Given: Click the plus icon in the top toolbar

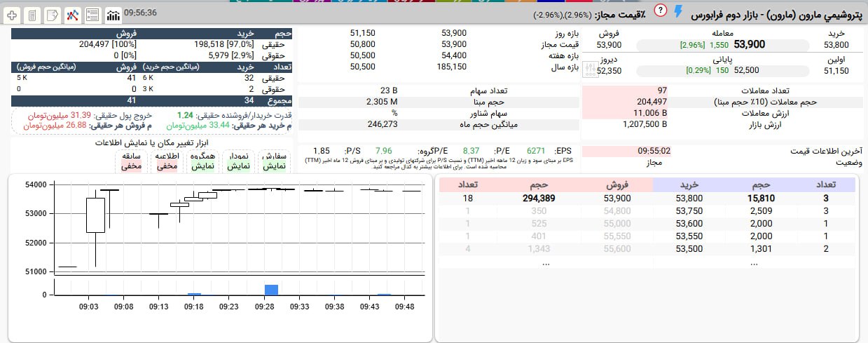Looking at the screenshot, I should click(12, 14).
